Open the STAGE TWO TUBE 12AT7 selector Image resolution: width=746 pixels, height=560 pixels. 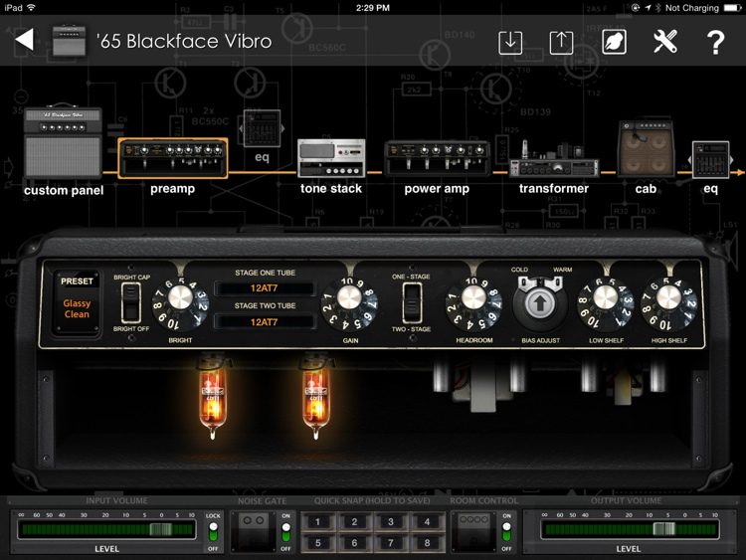265,322
